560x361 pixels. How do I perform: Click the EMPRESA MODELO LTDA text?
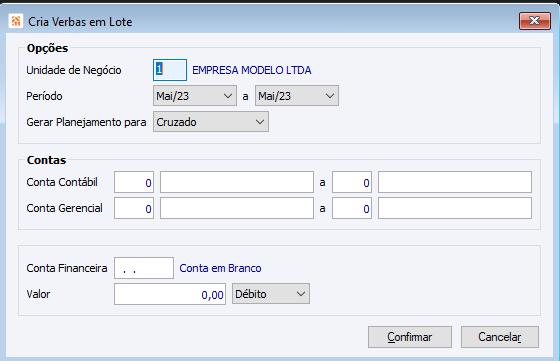252,70
